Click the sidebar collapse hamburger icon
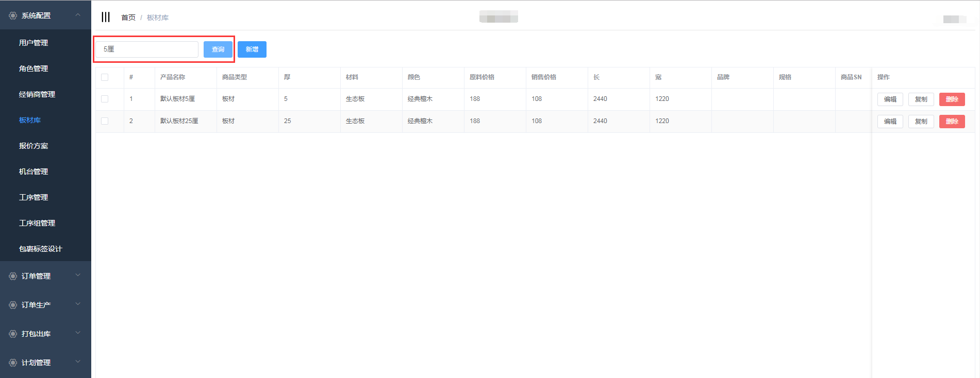Viewport: 980px width, 378px height. (x=106, y=17)
